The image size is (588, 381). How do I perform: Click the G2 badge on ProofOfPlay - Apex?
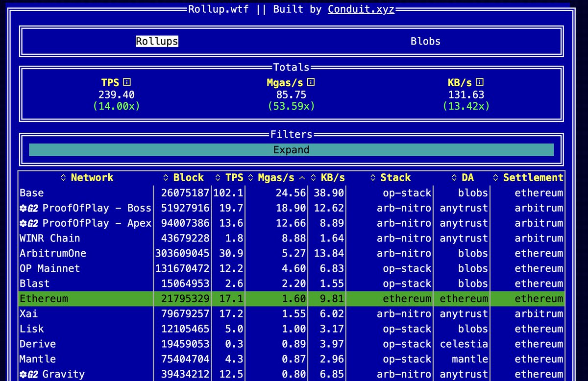29,223
